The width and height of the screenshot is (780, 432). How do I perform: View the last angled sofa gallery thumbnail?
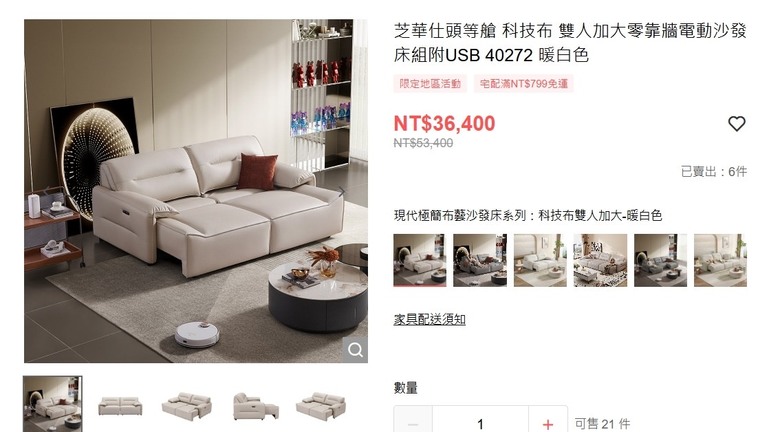point(322,406)
